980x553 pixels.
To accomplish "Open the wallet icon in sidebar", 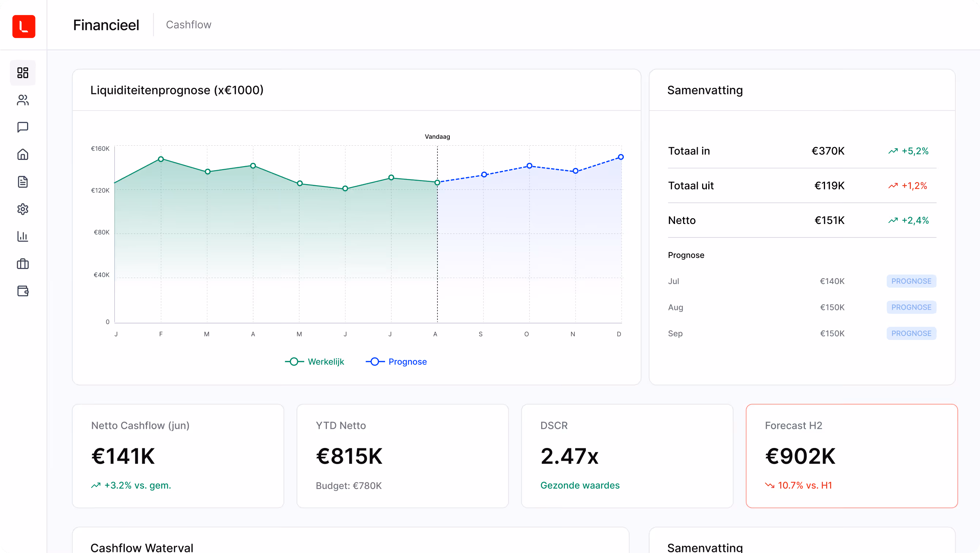I will [23, 291].
